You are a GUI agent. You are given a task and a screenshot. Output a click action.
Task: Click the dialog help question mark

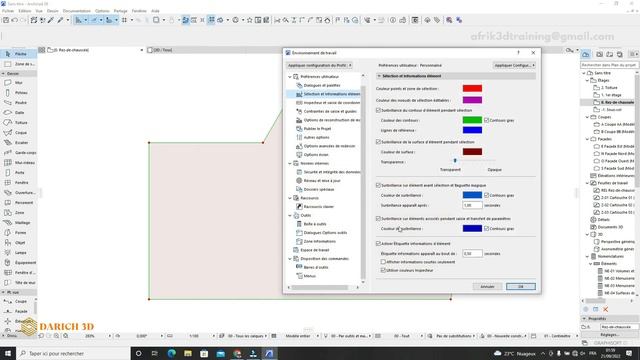(x=518, y=53)
